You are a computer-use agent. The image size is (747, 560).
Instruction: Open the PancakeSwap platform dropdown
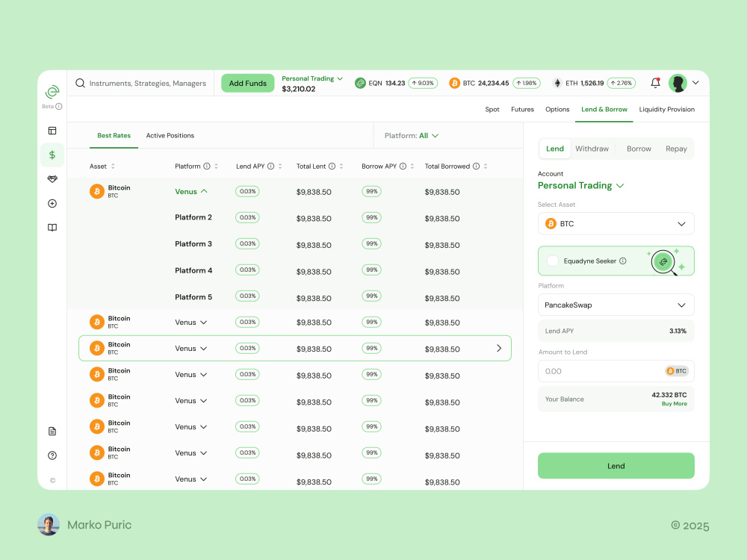[x=616, y=305]
